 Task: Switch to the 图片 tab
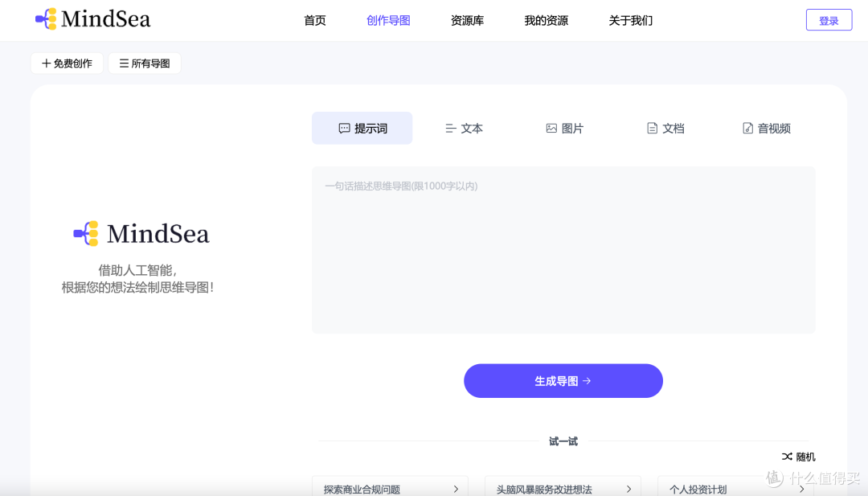click(x=564, y=129)
